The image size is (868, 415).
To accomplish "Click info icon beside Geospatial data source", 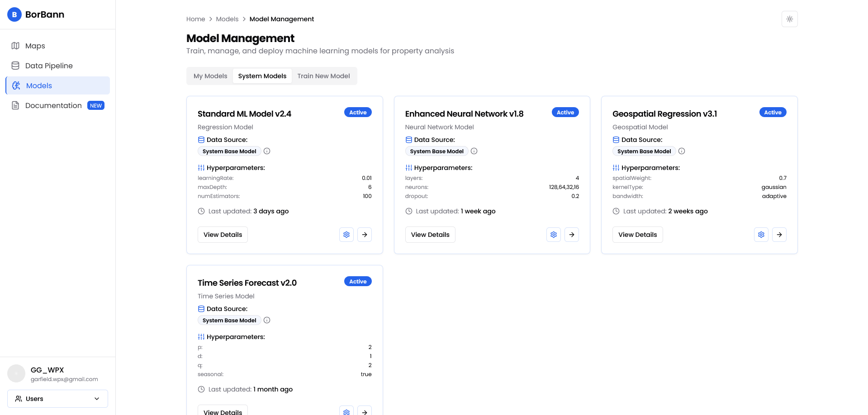I will pyautogui.click(x=682, y=151).
